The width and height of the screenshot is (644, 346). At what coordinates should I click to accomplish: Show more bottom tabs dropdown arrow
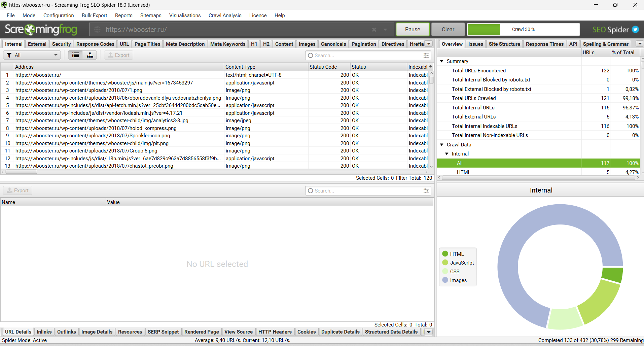tap(429, 332)
